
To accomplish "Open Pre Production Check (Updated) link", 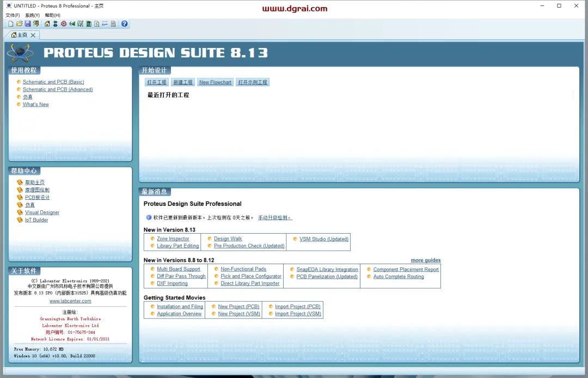I will point(249,246).
